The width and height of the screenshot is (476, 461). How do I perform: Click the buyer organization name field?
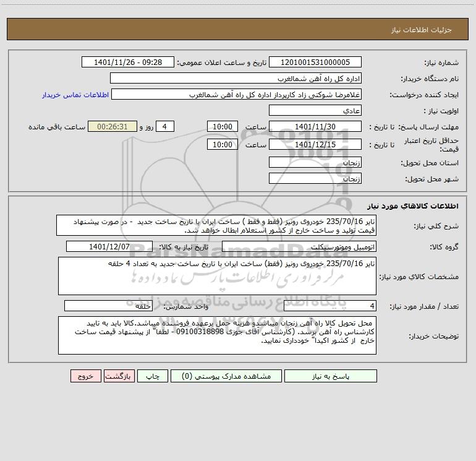(236, 79)
